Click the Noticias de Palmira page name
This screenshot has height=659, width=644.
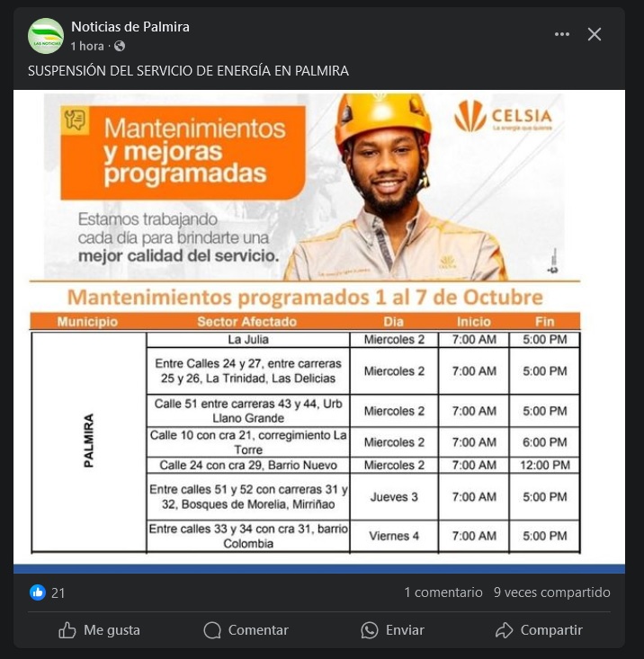click(x=130, y=27)
